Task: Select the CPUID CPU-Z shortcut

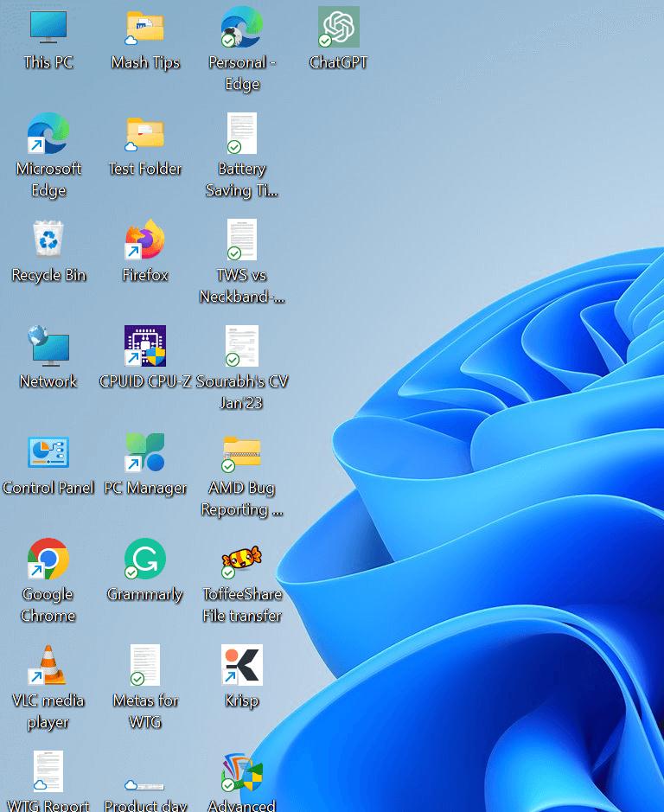Action: 145,347
